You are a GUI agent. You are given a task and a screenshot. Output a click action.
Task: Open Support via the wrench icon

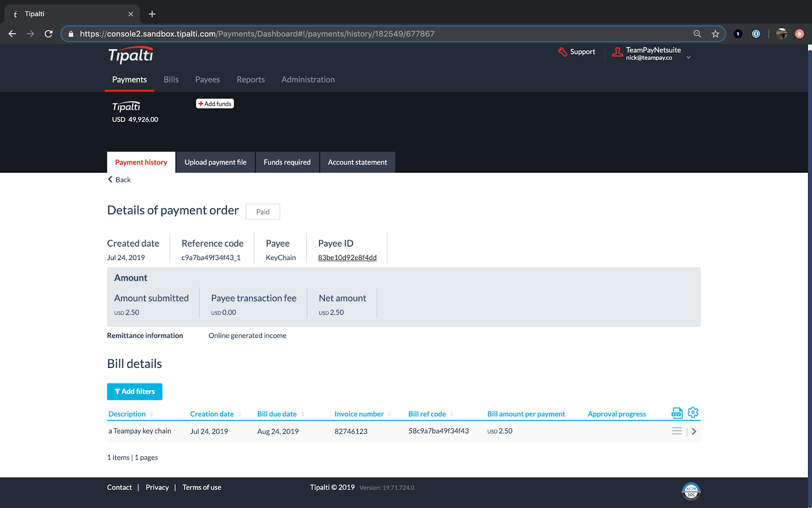point(562,52)
